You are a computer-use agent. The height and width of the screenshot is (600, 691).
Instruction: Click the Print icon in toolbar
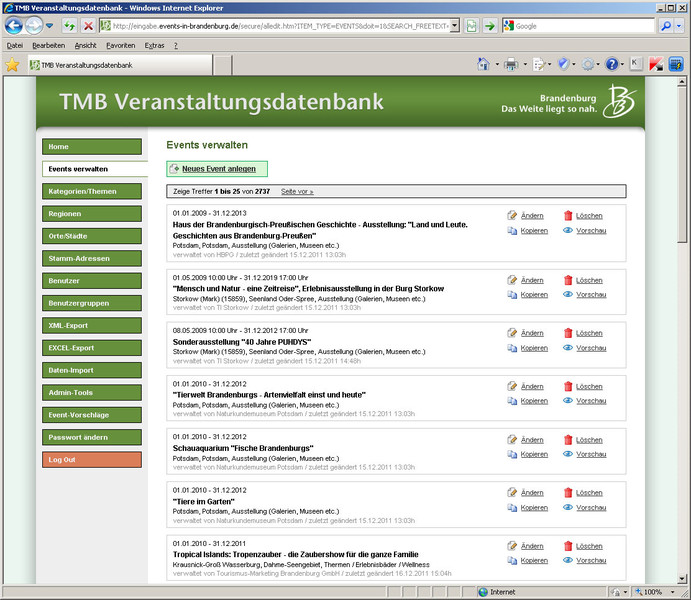tap(511, 64)
